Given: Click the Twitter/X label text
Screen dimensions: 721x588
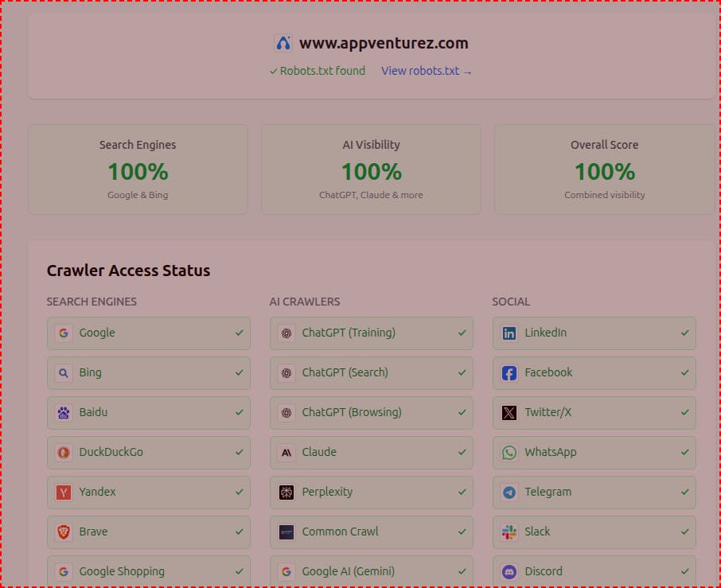Looking at the screenshot, I should click(548, 412).
